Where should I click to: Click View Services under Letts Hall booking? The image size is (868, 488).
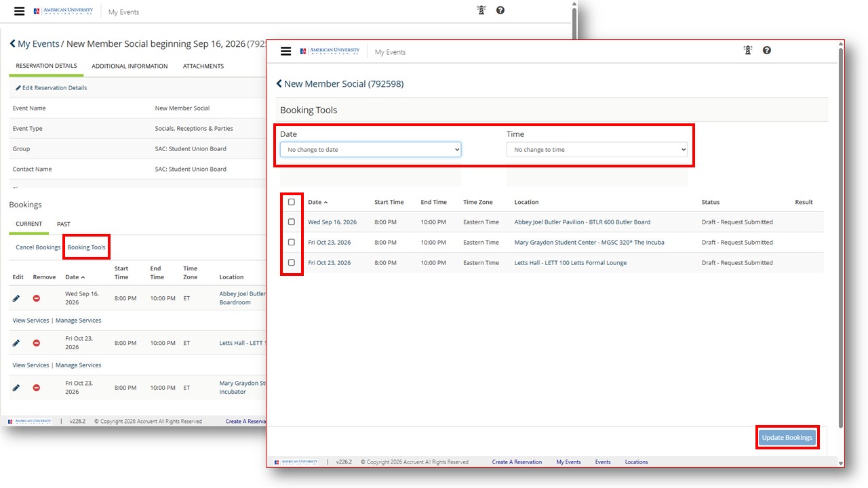[x=31, y=365]
